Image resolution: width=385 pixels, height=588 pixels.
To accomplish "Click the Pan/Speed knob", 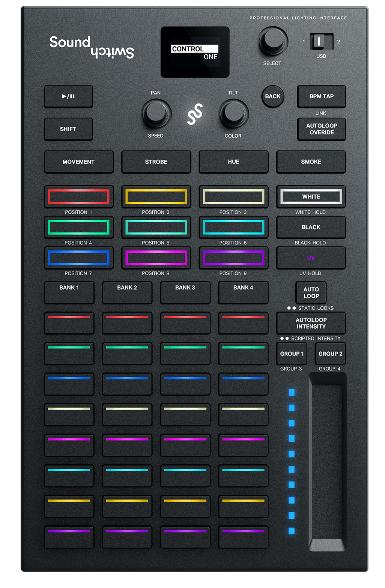I will coord(156,113).
